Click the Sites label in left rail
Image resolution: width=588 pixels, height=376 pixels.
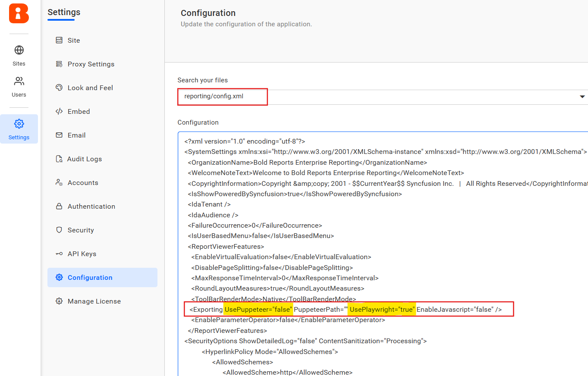coord(19,63)
